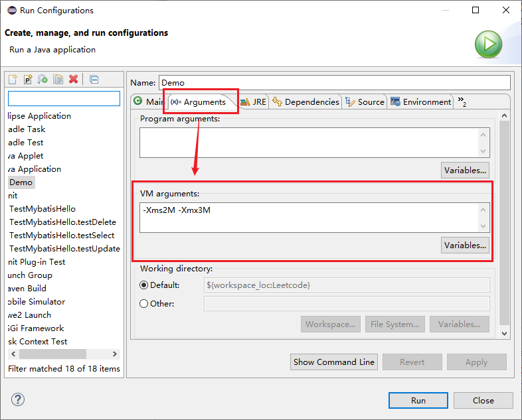Select Demo in configuration list
Screen dimensions: 522x420
[21, 182]
